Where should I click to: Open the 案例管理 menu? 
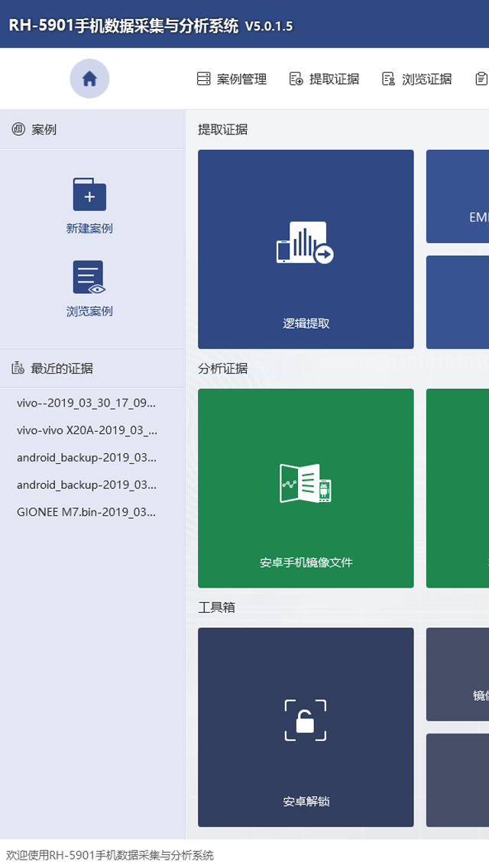pyautogui.click(x=232, y=79)
